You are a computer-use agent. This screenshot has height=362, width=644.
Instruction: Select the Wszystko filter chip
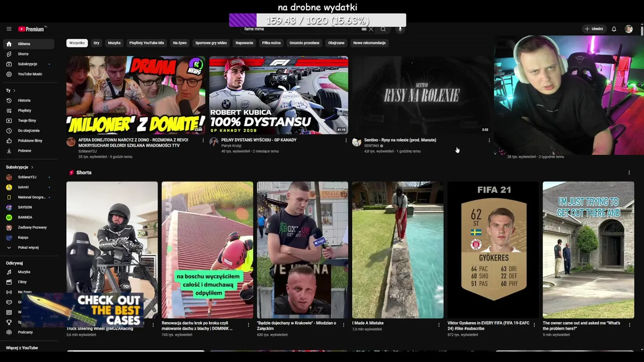tap(77, 43)
